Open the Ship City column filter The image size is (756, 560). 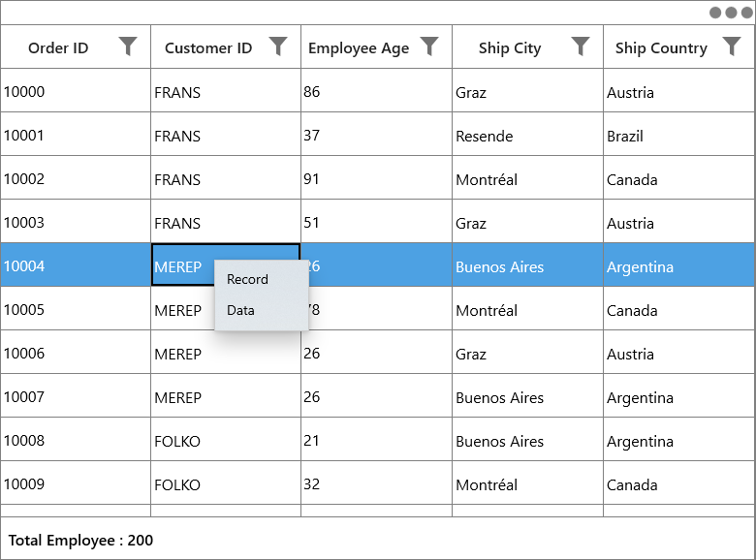tap(581, 47)
